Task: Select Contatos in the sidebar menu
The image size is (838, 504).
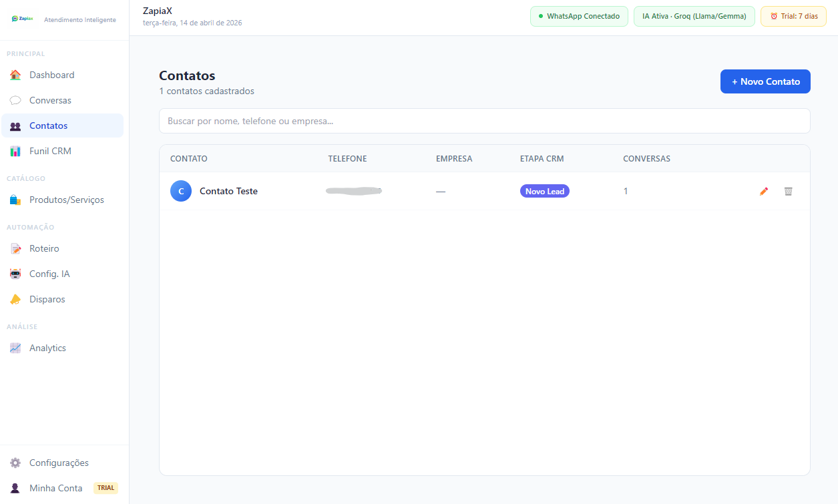Action: [48, 126]
